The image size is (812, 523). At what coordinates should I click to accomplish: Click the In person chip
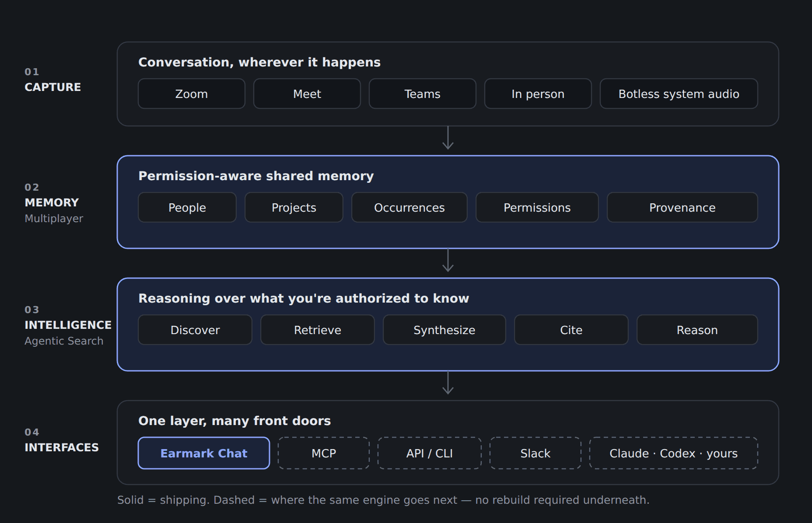pyautogui.click(x=538, y=94)
